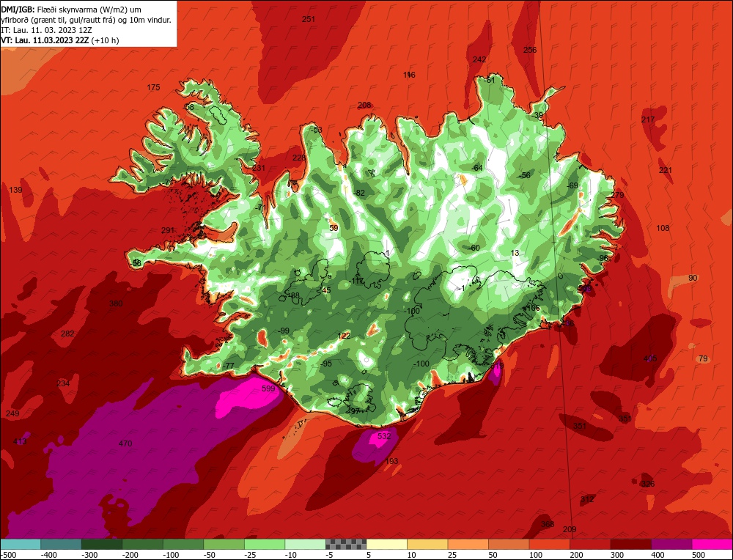
Task: Click the value 405 in the dark red patch
Action: (x=650, y=358)
